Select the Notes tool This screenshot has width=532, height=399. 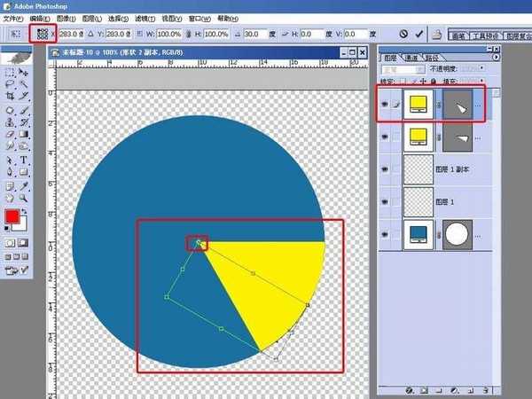click(10, 186)
